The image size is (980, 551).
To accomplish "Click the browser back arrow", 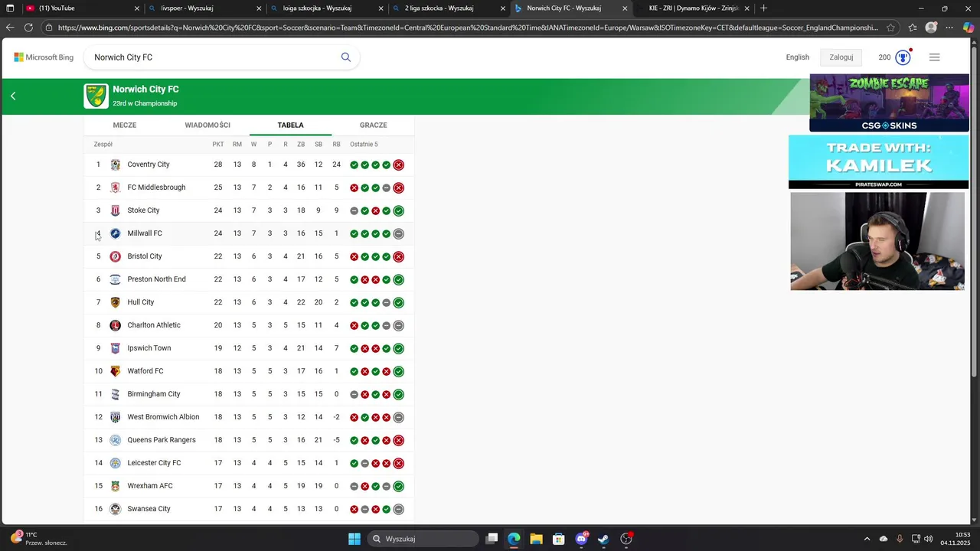I will click(9, 28).
